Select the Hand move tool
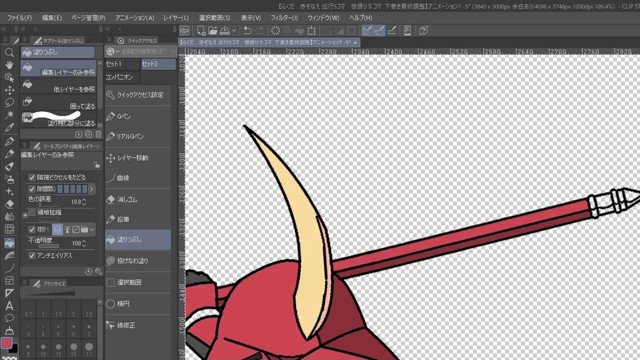 pyautogui.click(x=9, y=65)
